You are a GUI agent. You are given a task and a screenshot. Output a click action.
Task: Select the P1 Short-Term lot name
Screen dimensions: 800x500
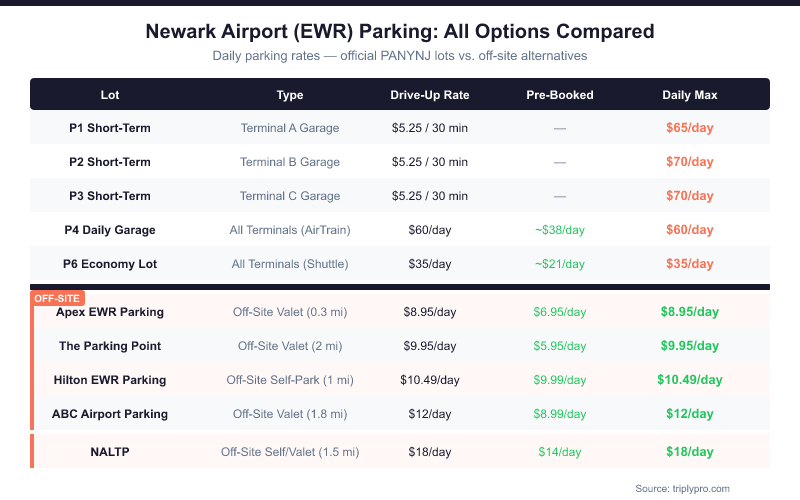click(x=110, y=128)
